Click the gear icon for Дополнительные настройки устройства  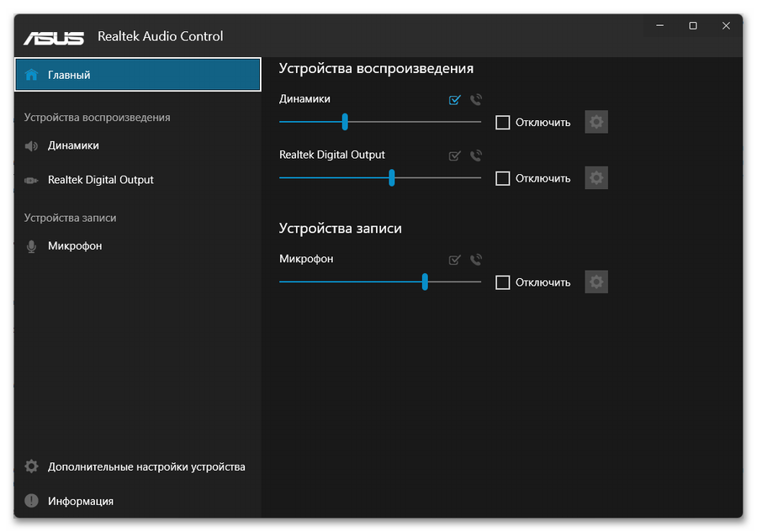click(31, 466)
